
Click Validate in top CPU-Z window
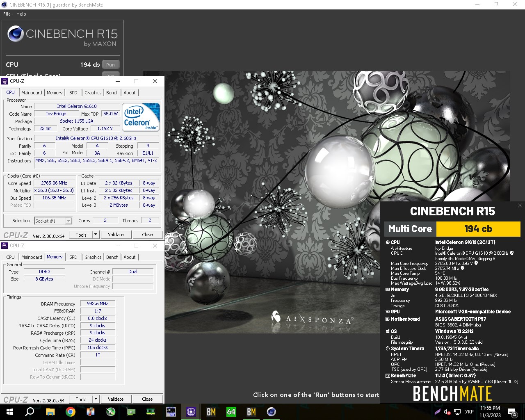[116, 235]
